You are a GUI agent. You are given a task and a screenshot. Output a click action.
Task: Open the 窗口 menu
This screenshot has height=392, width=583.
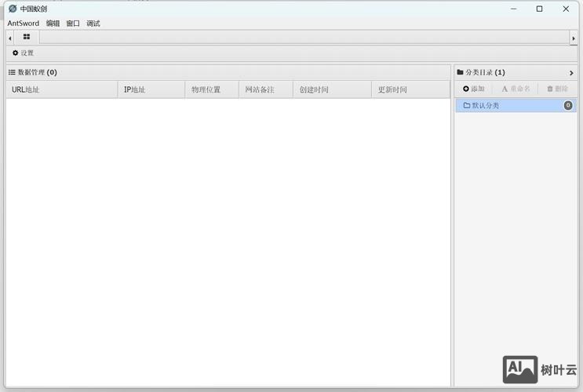[x=73, y=24]
